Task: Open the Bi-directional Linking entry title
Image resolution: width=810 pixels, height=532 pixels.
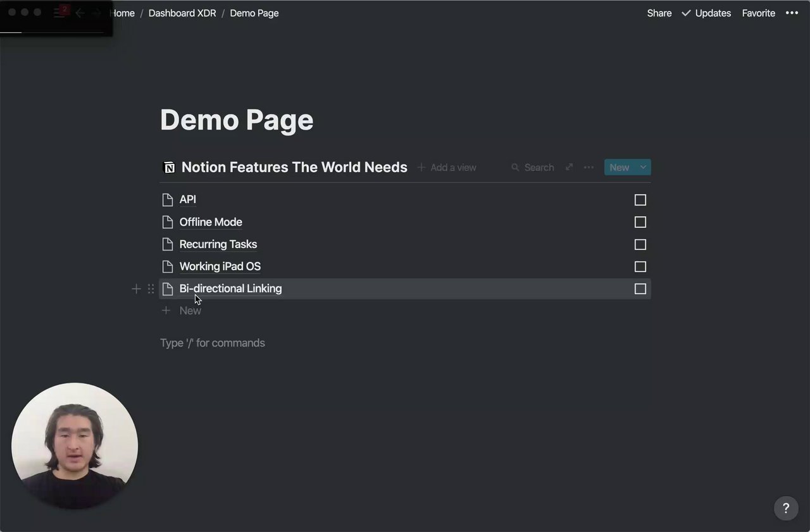Action: 231,288
